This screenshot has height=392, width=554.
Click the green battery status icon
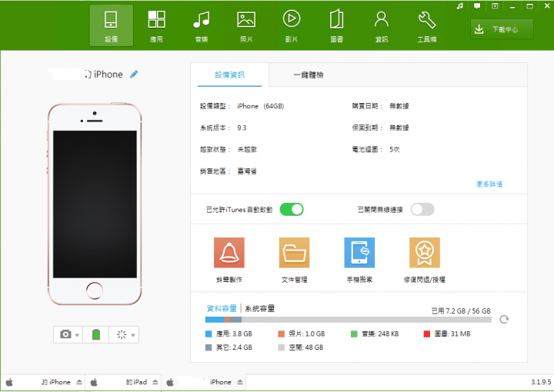[x=95, y=334]
